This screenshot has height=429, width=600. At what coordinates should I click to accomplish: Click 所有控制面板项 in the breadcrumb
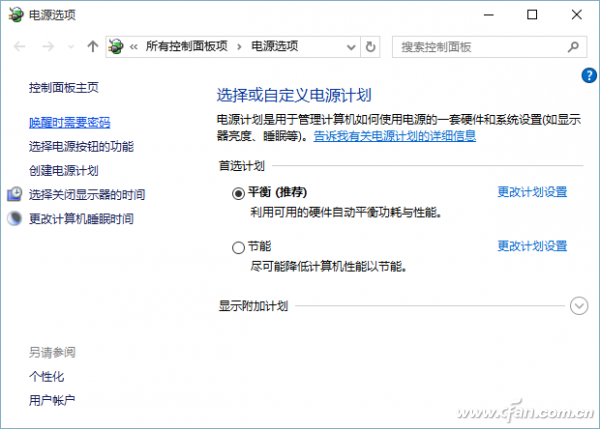(x=186, y=46)
